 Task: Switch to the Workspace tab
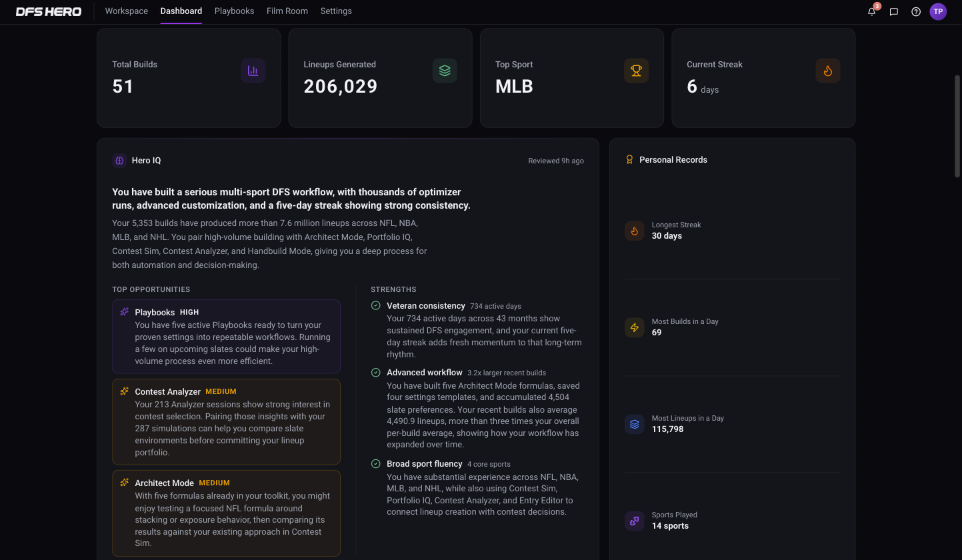click(x=127, y=11)
